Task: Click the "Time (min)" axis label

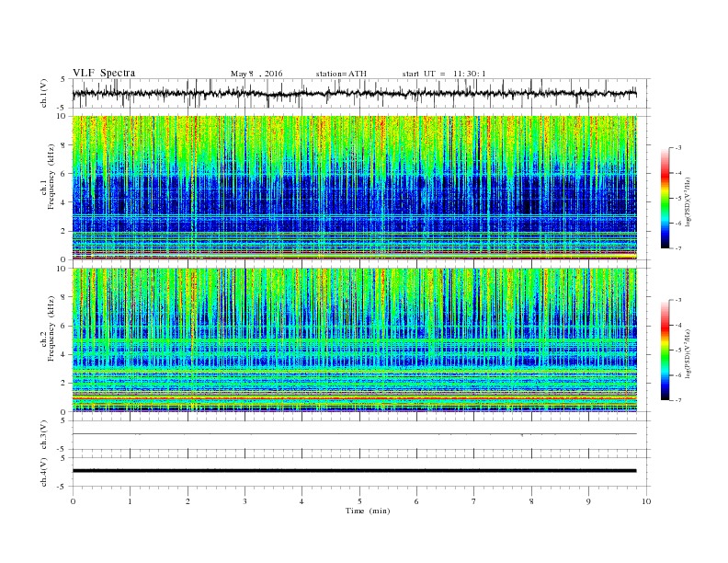Action: pyautogui.click(x=368, y=511)
